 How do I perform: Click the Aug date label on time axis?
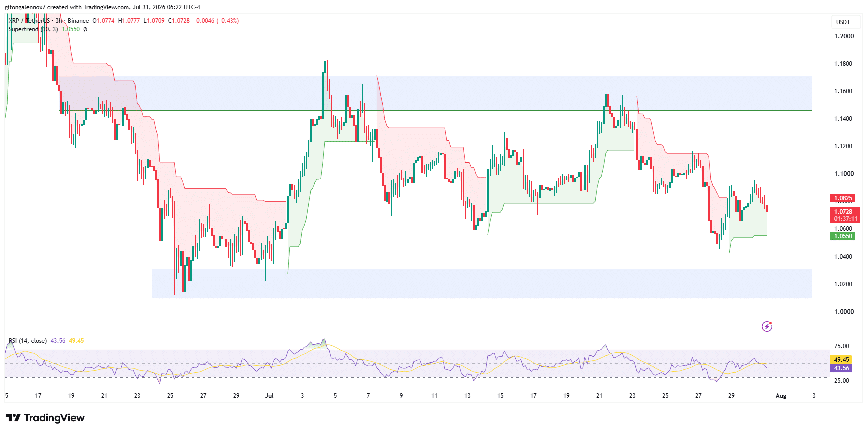pyautogui.click(x=781, y=396)
